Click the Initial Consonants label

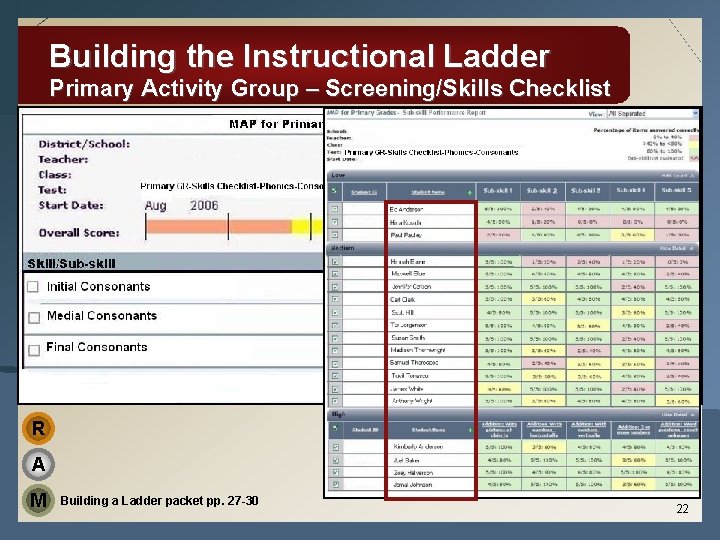pyautogui.click(x=98, y=287)
